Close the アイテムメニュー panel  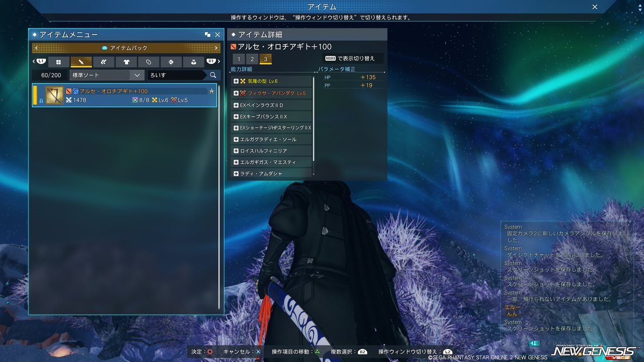pos(217,34)
